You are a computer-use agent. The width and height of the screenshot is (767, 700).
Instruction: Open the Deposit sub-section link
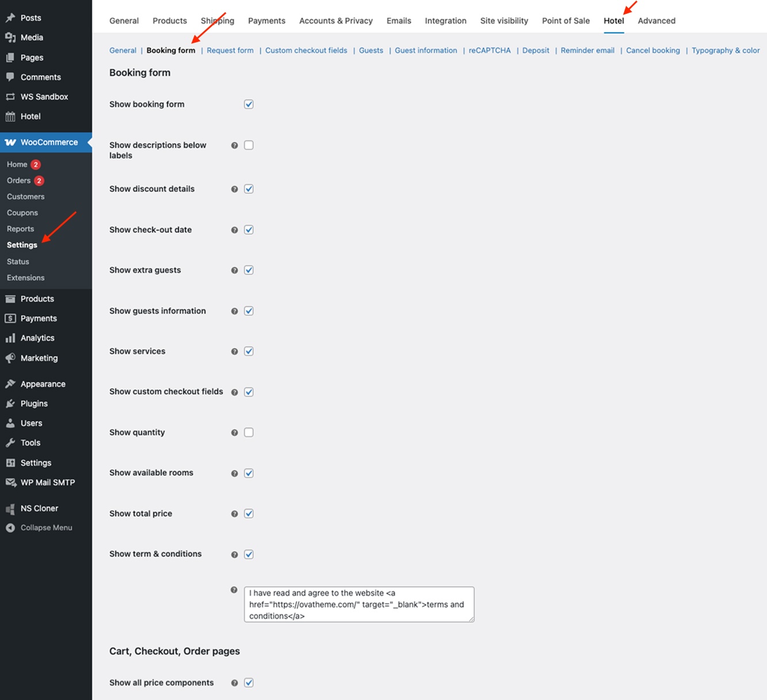coord(536,51)
